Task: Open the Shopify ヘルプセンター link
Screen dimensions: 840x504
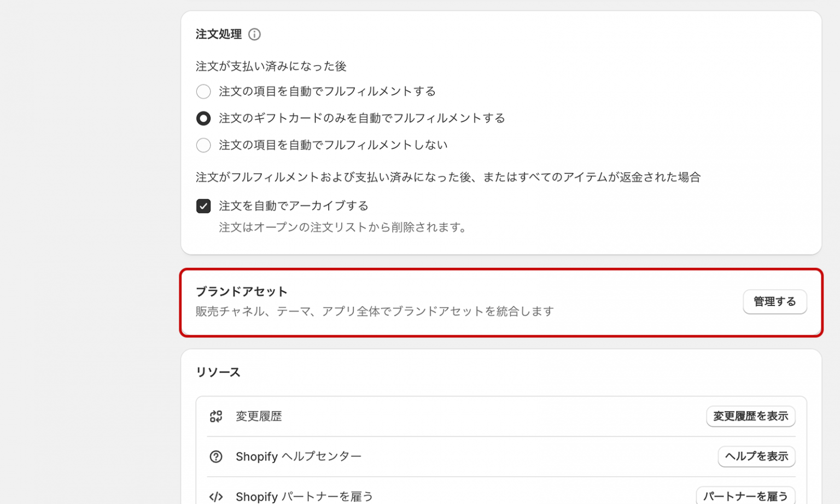Action: pos(298,456)
